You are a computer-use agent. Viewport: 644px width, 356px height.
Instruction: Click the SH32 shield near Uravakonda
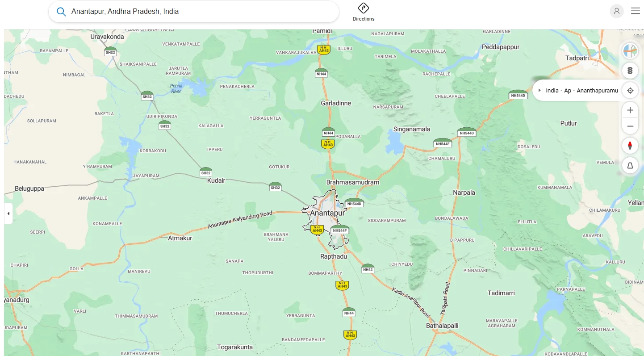click(110, 51)
